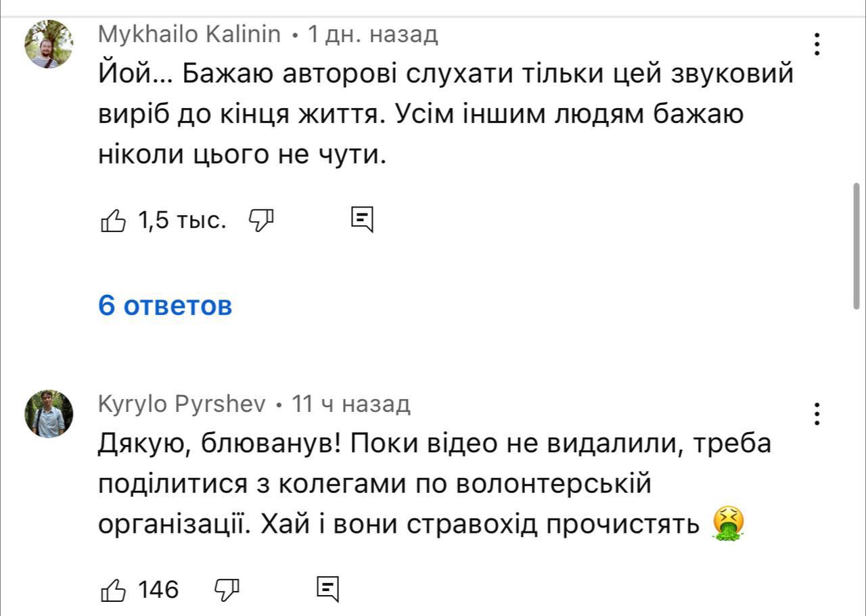Like Mykhailo Kalinin's comment with thumbs up
Screen dimensions: 866x616
(115, 218)
